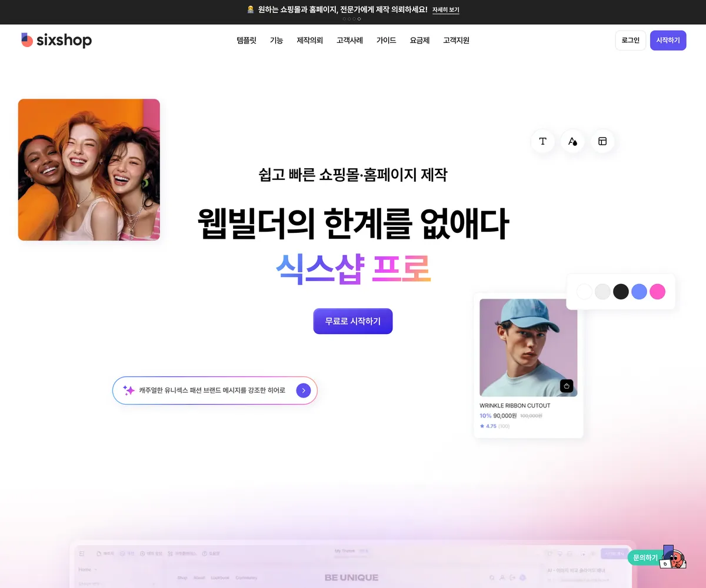The width and height of the screenshot is (706, 588).
Task: Click the 로그인 button
Action: pyautogui.click(x=631, y=41)
